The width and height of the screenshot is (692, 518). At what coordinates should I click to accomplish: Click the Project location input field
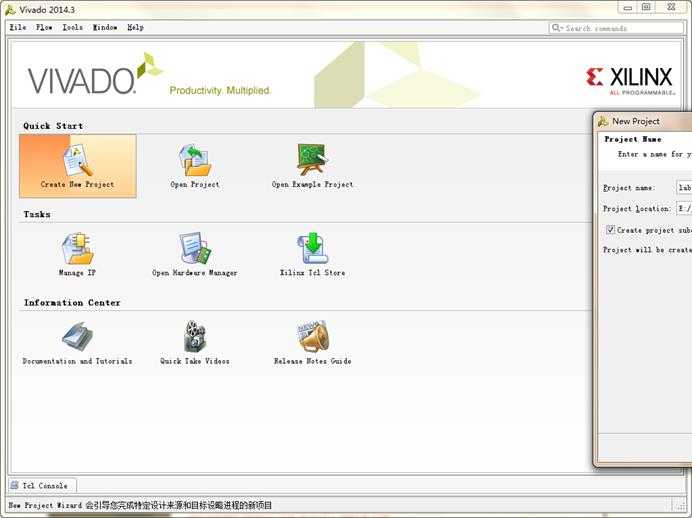click(684, 208)
